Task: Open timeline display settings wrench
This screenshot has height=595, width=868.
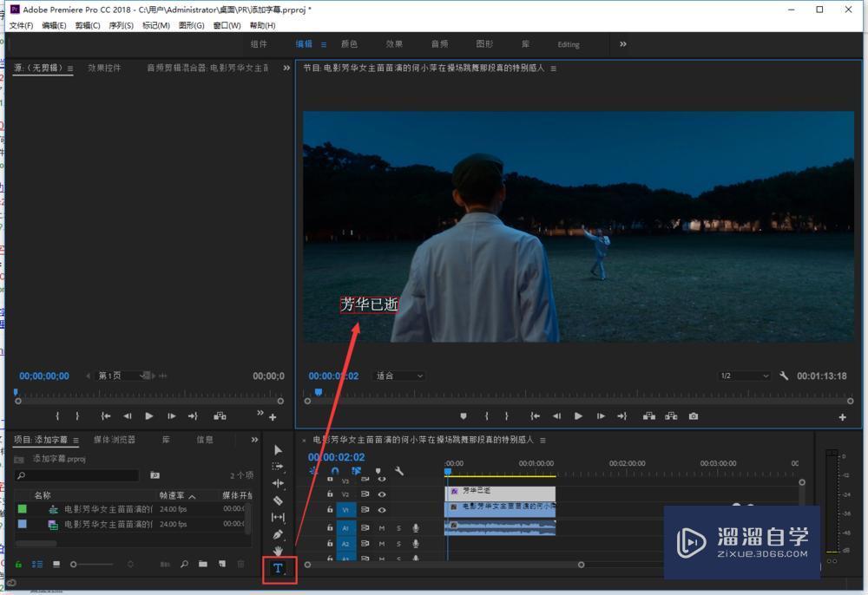Action: pos(399,472)
